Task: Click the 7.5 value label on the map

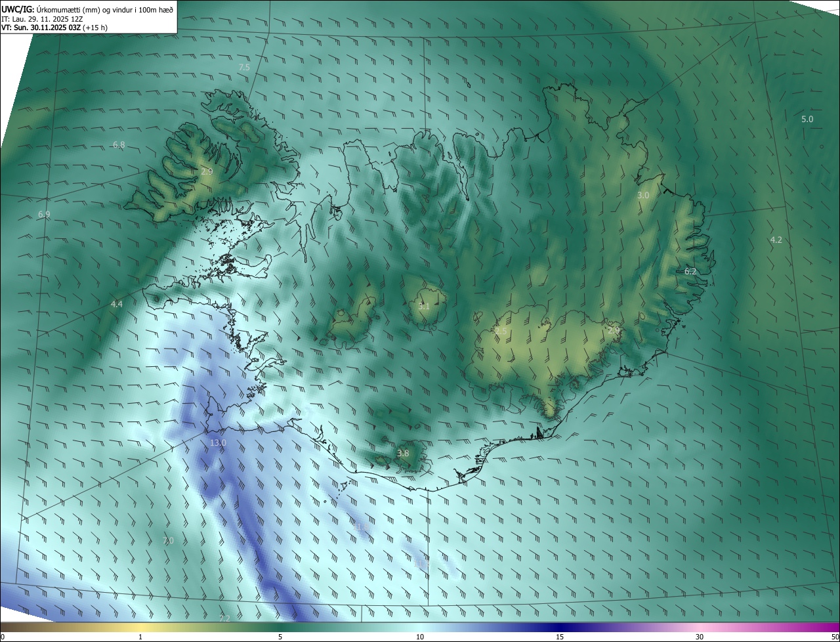Action: [x=244, y=68]
